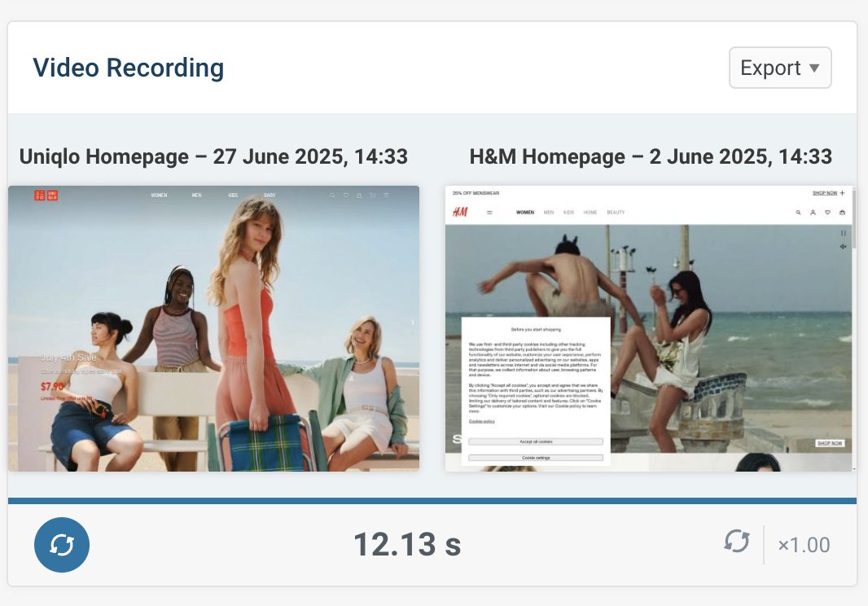Click the Video Recording heading
868x606 pixels.
129,68
